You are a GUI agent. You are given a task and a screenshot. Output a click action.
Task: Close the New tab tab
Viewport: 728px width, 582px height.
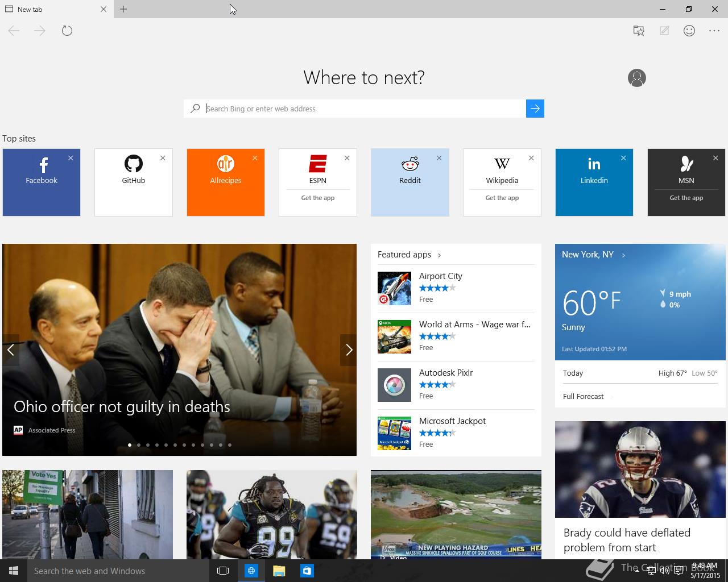coord(103,9)
